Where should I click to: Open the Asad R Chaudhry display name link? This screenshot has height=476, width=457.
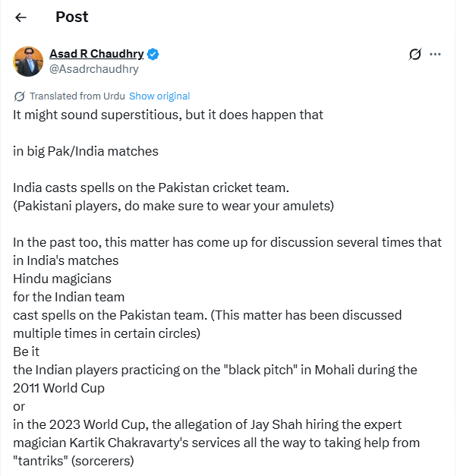pyautogui.click(x=96, y=54)
